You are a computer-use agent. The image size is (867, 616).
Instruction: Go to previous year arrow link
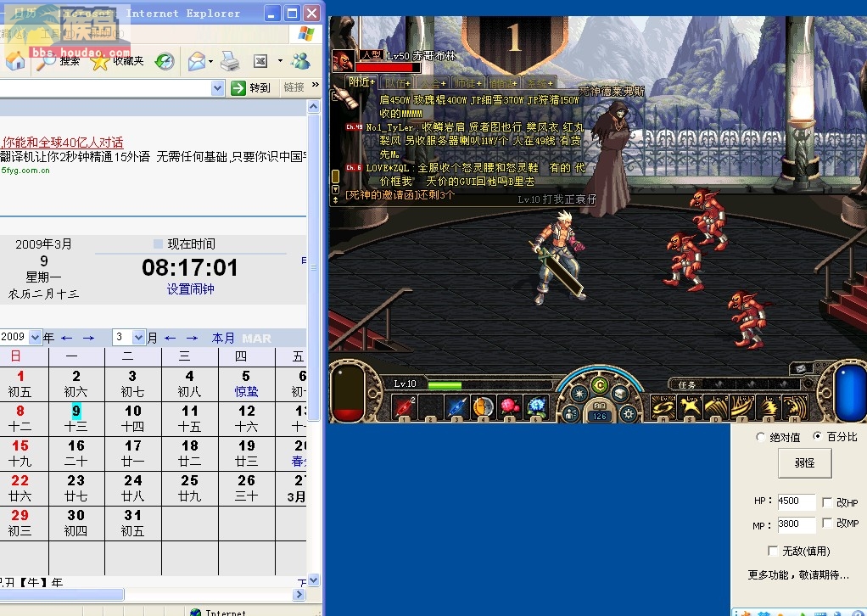[67, 338]
